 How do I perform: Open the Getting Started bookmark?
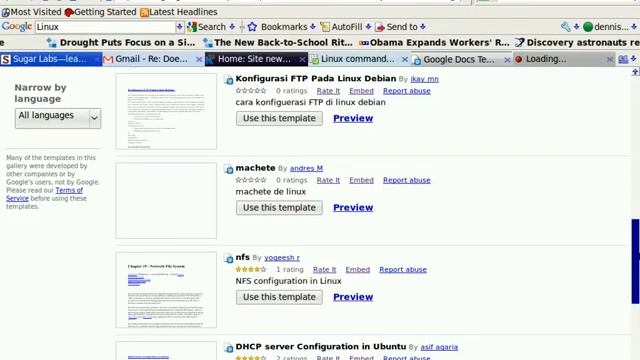[x=100, y=12]
